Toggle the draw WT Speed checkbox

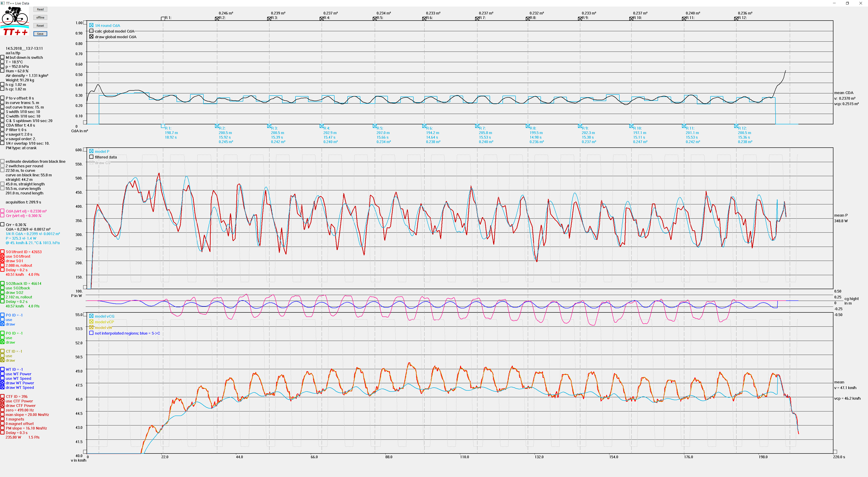2,387
